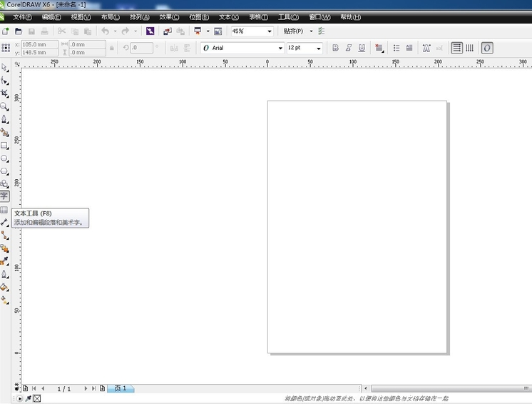
Task: Toggle bullet list formatting
Action: [x=397, y=48]
